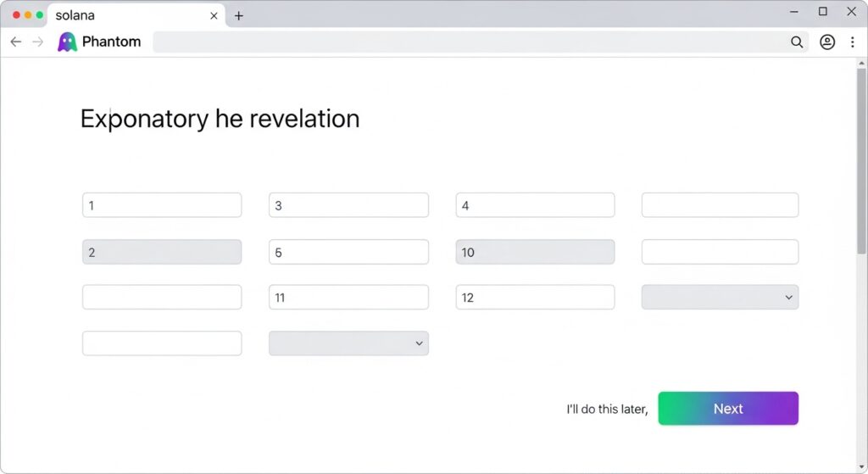Image resolution: width=868 pixels, height=474 pixels.
Task: Expand the dropdown in the bottom row
Action: coord(348,343)
